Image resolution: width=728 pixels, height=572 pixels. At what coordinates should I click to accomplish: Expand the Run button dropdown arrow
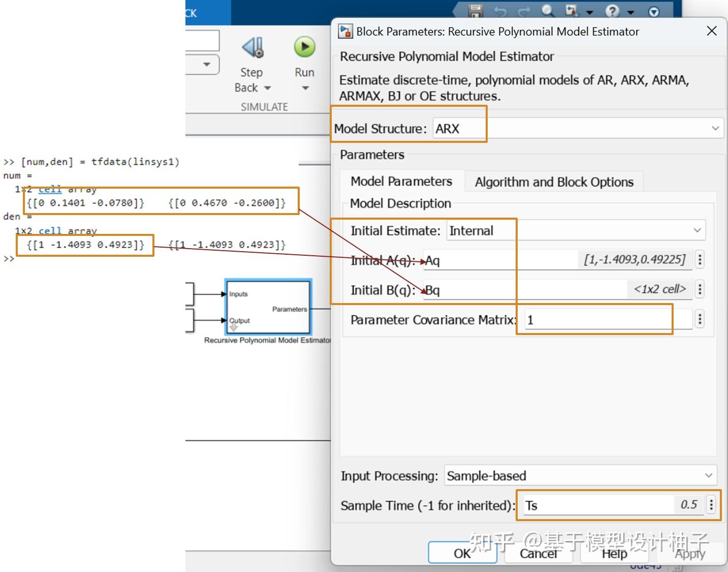pos(304,87)
